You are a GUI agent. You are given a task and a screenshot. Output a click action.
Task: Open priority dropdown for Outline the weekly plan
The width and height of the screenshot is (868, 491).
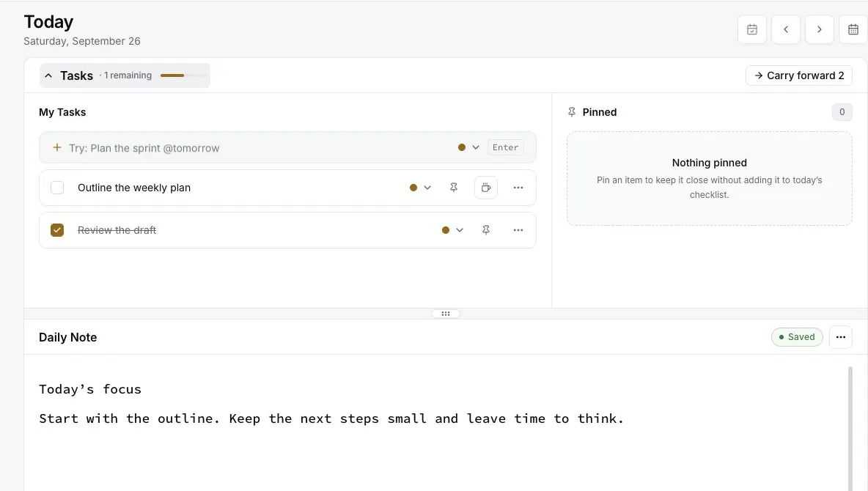click(x=427, y=188)
